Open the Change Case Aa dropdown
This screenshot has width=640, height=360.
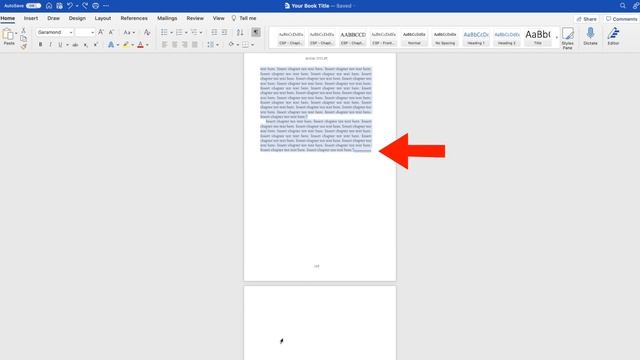pos(129,32)
